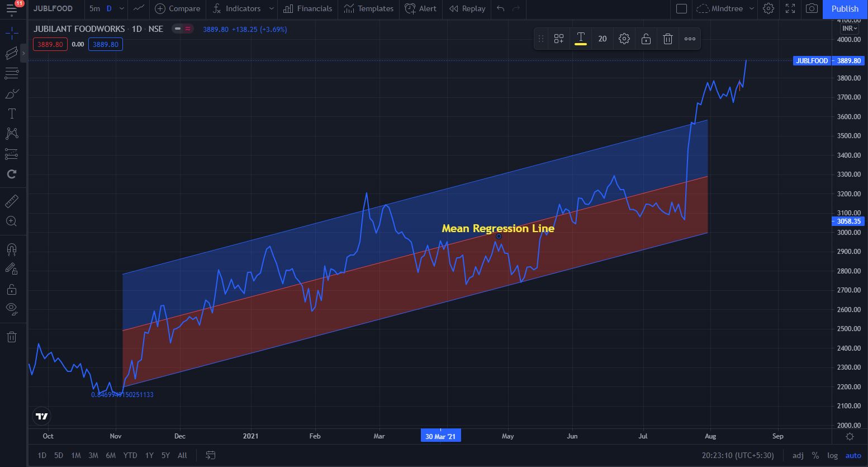Open the go to date picker

[211, 455]
